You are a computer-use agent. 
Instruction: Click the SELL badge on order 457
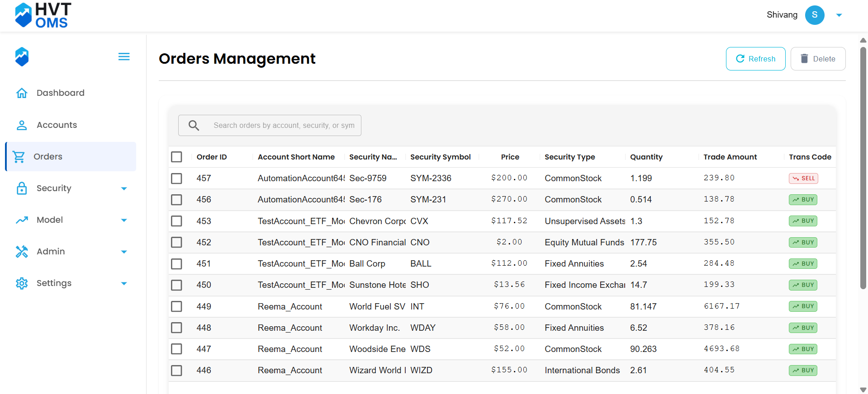tap(803, 178)
